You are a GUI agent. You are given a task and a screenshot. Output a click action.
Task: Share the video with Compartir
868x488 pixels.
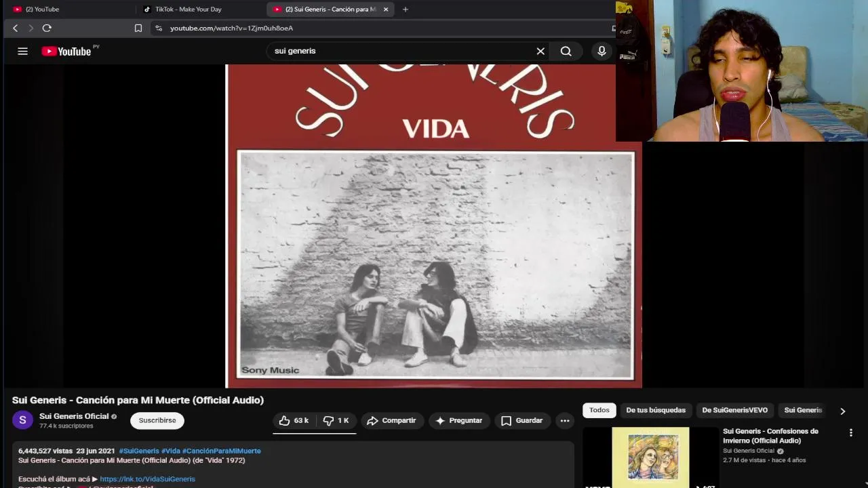(391, 420)
